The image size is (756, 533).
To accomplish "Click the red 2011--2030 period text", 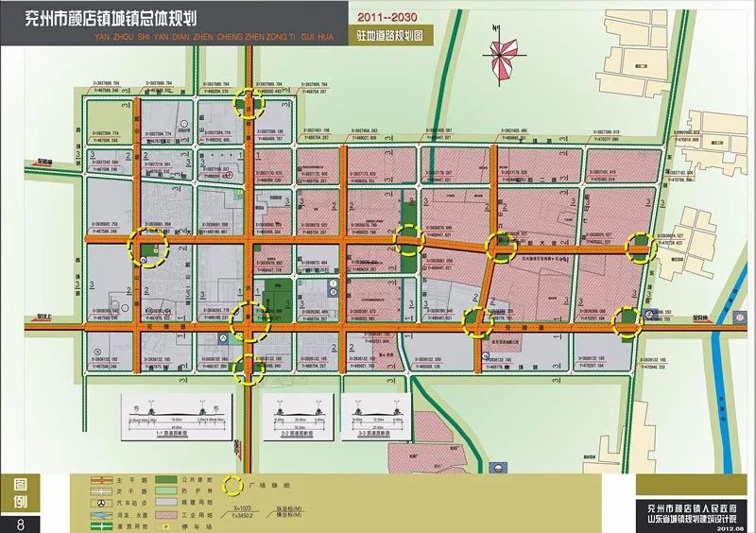I will 387,17.
